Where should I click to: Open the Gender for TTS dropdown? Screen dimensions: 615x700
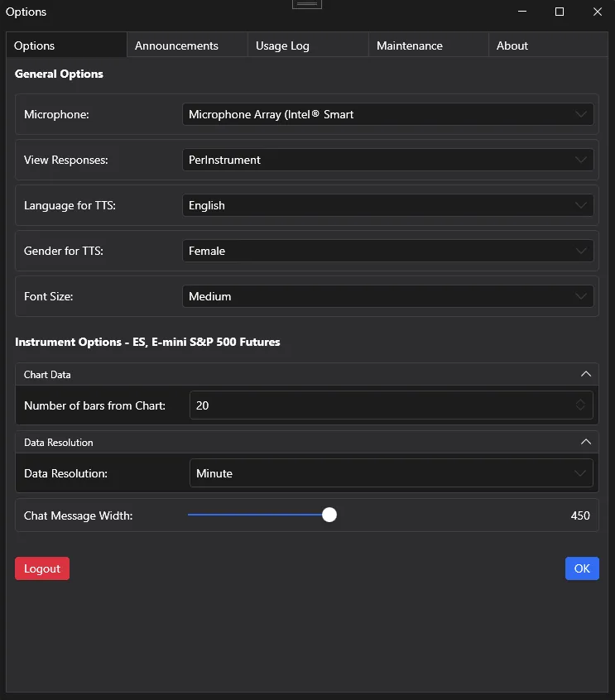tap(387, 251)
